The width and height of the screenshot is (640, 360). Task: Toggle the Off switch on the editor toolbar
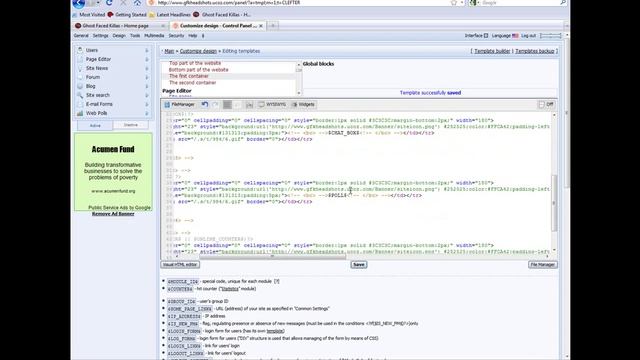546,104
